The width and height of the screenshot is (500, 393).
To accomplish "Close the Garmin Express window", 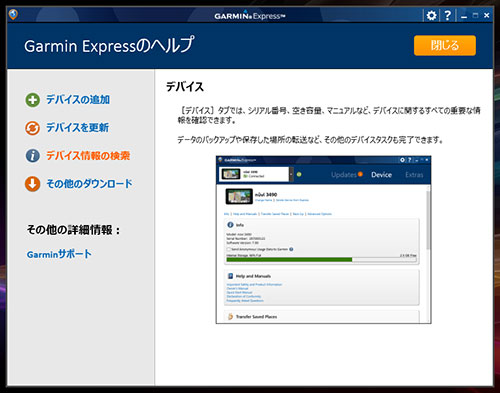I will [487, 15].
